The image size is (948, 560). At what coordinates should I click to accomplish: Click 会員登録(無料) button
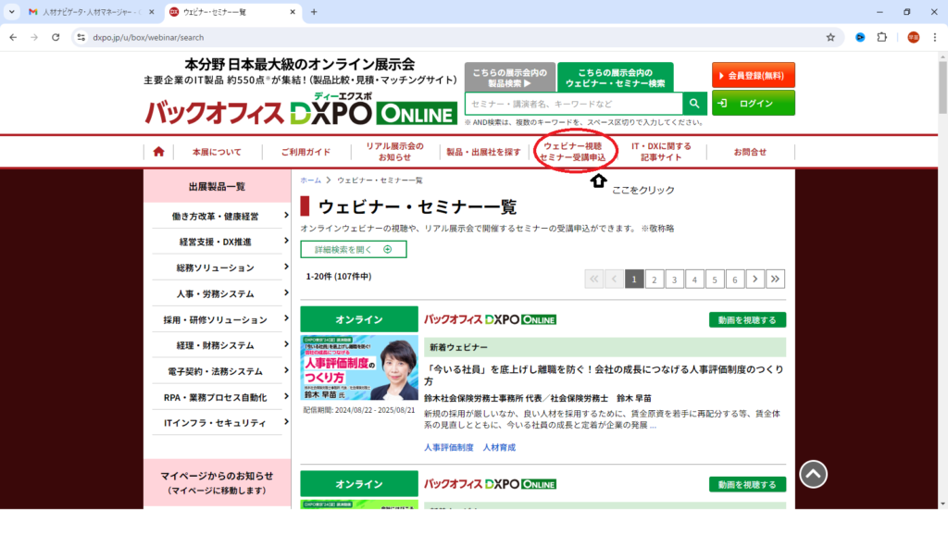(754, 76)
